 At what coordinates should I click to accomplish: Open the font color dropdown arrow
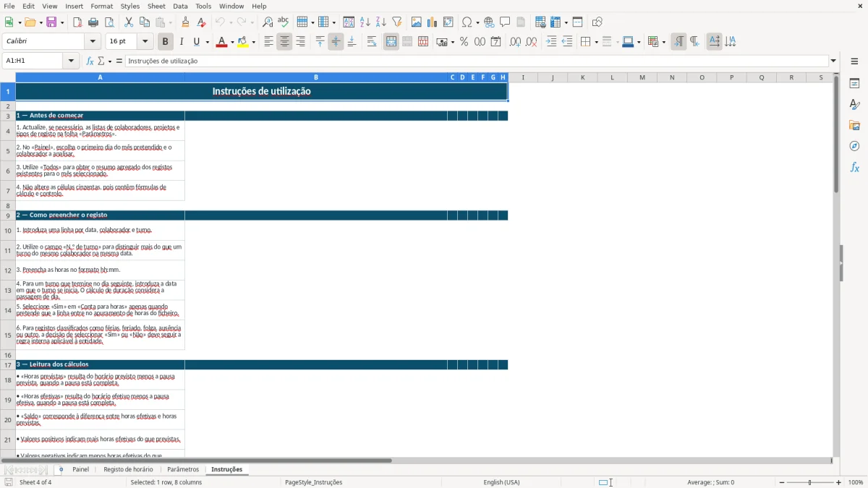pyautogui.click(x=231, y=42)
